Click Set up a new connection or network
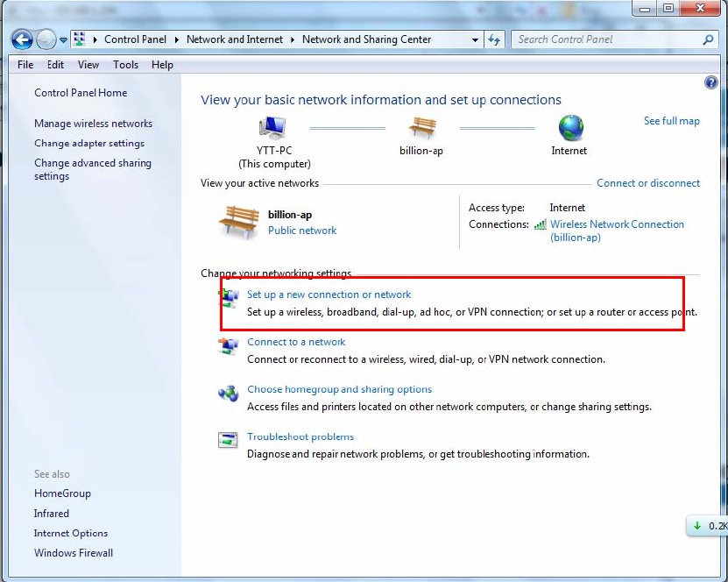The image size is (728, 582). click(x=329, y=295)
